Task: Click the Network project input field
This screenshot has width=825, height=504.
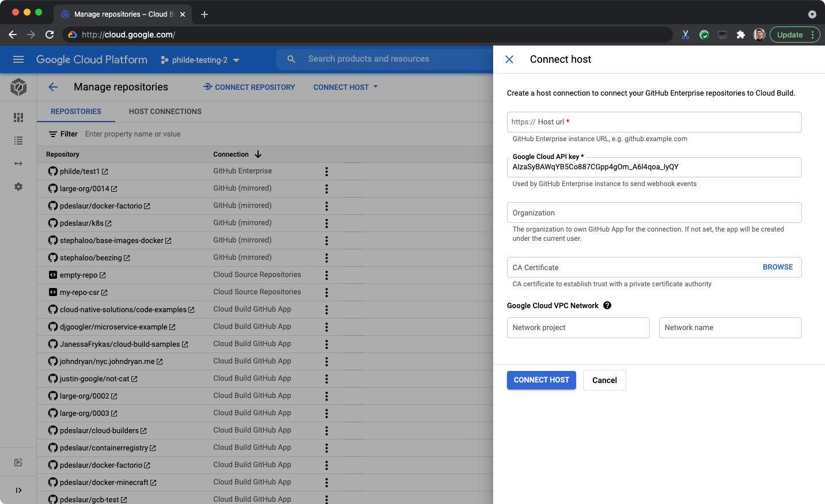Action: [578, 328]
